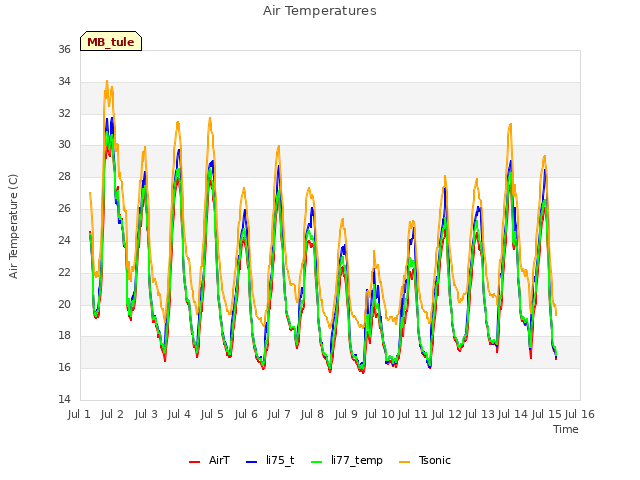640x480 pixels.
Task: Click the Jul 8 x-axis tick label
Action: click(x=312, y=414)
